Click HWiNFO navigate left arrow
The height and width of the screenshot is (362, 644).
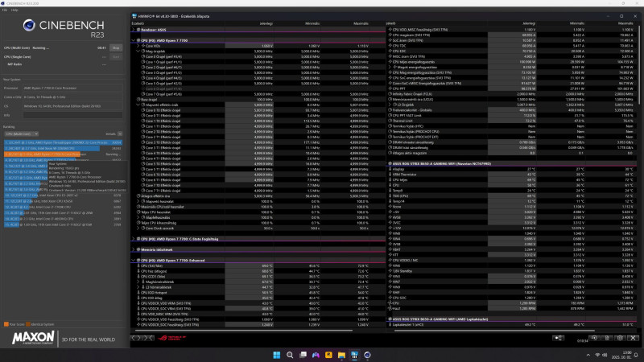click(x=134, y=338)
